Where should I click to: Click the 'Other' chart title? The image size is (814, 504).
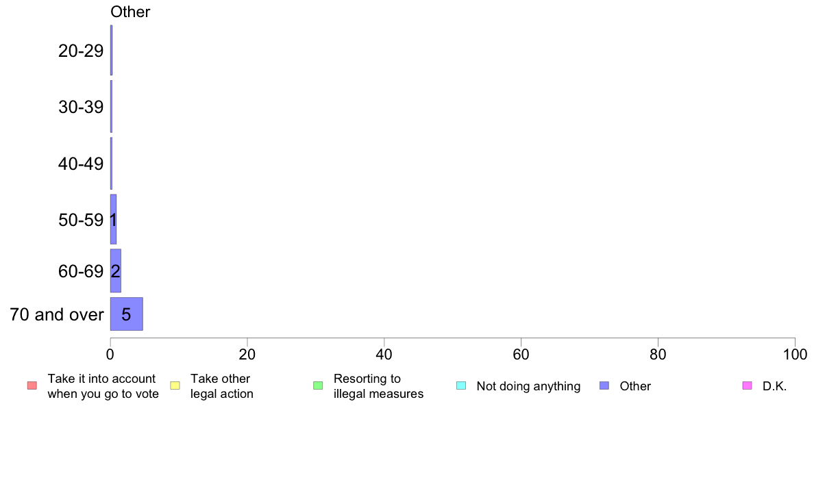pyautogui.click(x=130, y=12)
